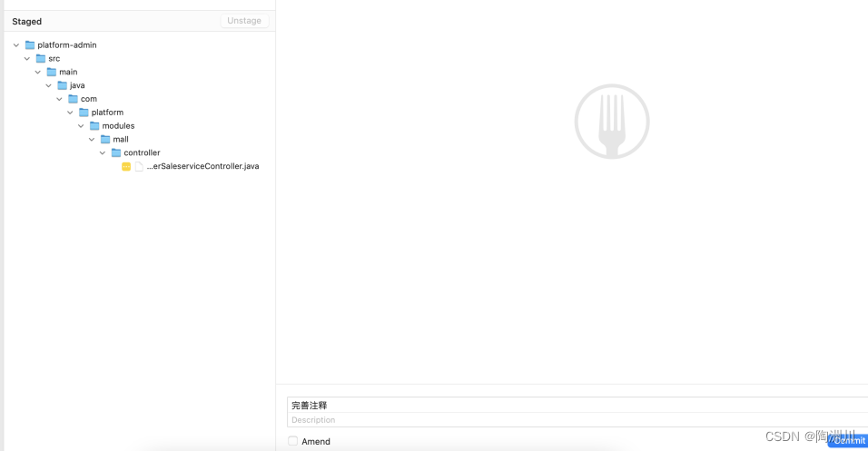Collapse the platform folder chevron

coord(70,113)
